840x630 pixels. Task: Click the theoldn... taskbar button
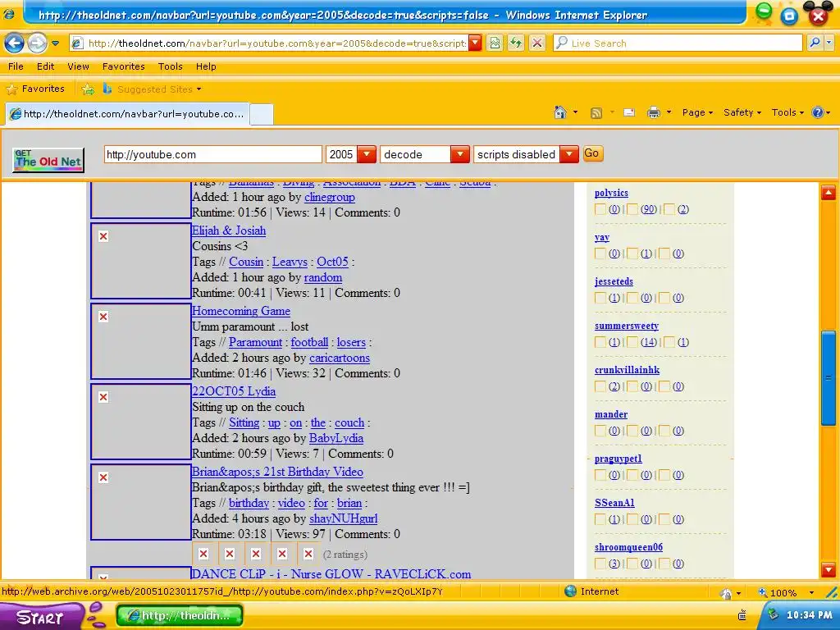click(x=180, y=615)
